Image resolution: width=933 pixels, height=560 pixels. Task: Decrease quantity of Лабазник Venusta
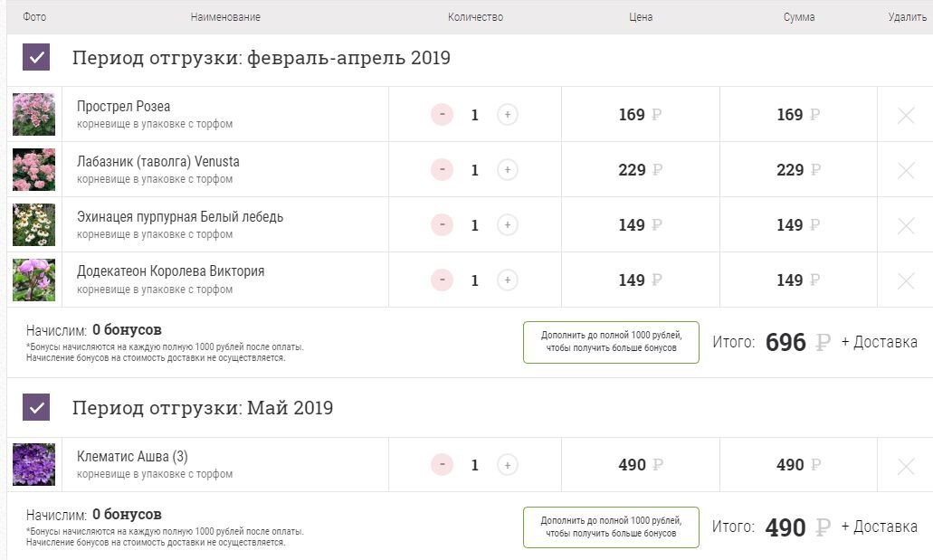[443, 169]
